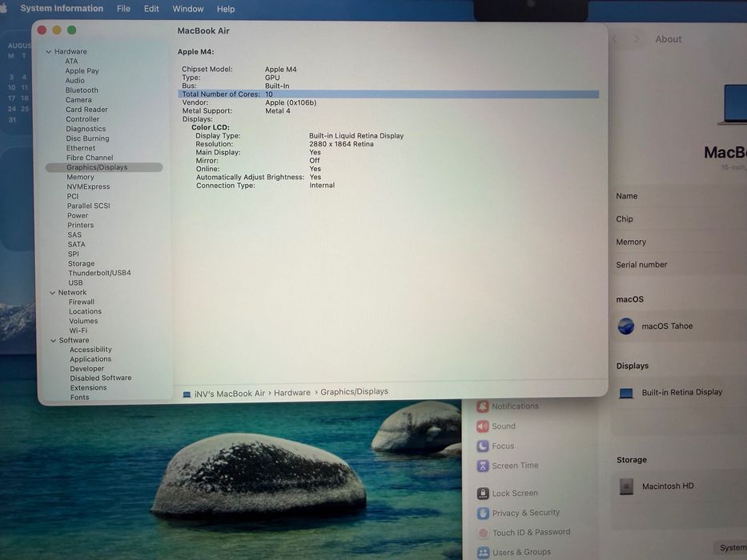747x560 pixels.
Task: Open Notifications in System Settings sidebar
Action: click(x=508, y=406)
